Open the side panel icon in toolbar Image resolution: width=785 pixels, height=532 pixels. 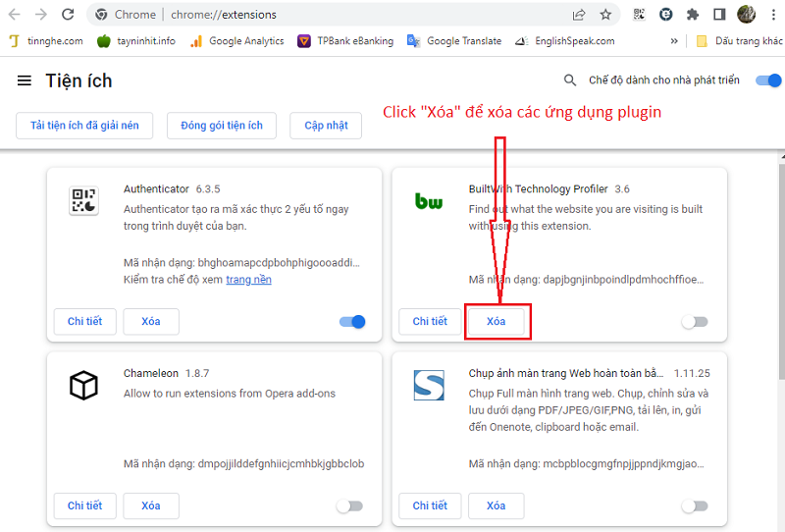[x=719, y=15]
